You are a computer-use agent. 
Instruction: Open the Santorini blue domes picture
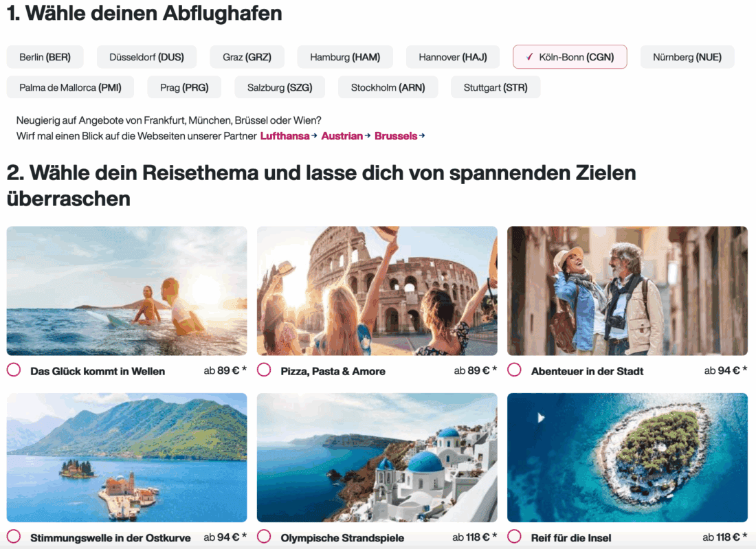tap(377, 458)
